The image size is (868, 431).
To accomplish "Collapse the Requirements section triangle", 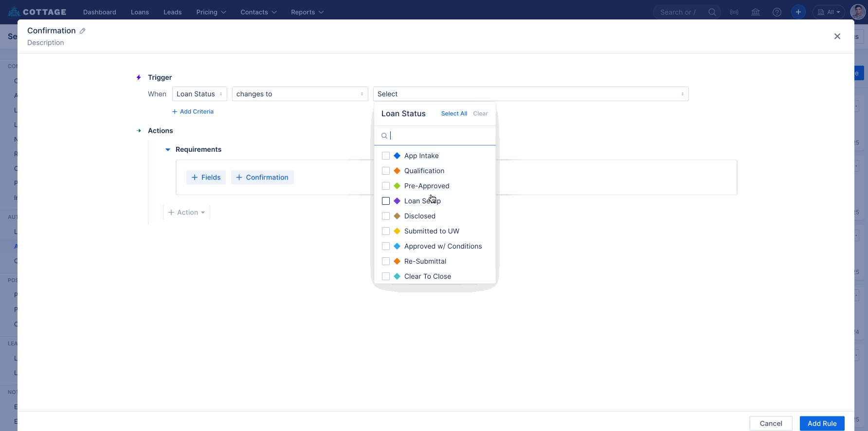I will 168,150.
